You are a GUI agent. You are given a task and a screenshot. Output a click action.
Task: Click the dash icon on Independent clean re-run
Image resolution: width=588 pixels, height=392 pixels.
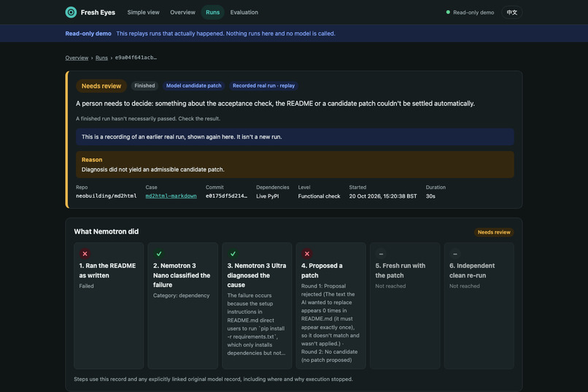455,253
